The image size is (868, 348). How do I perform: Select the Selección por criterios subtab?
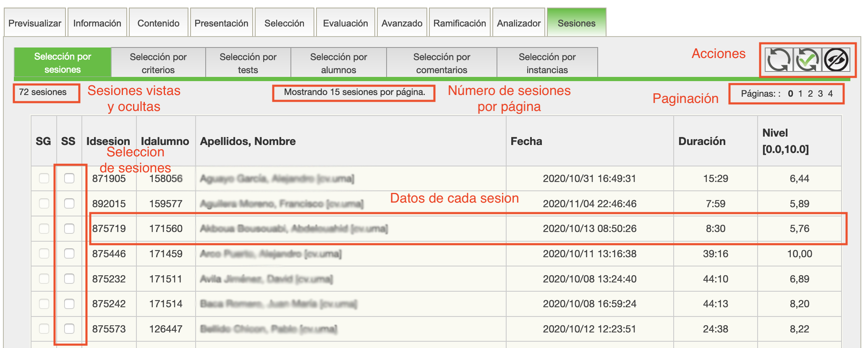click(158, 63)
